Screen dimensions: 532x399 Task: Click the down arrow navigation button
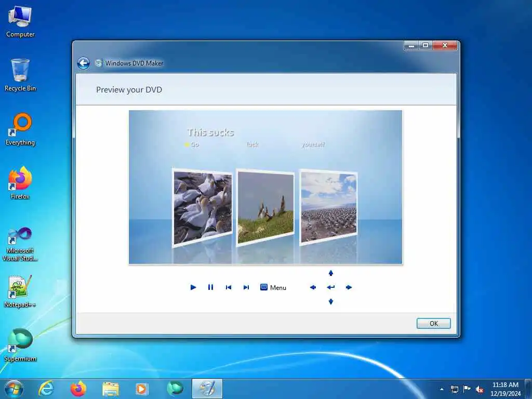pos(331,302)
